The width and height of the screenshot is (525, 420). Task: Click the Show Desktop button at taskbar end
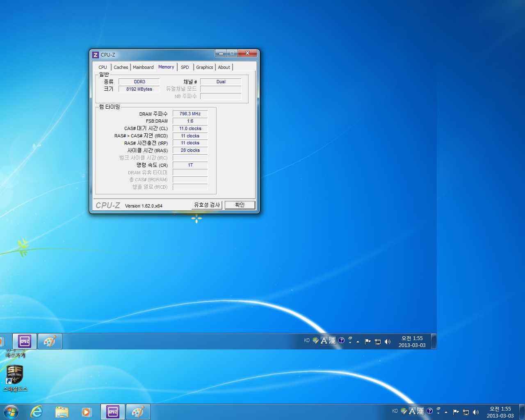[522, 412]
